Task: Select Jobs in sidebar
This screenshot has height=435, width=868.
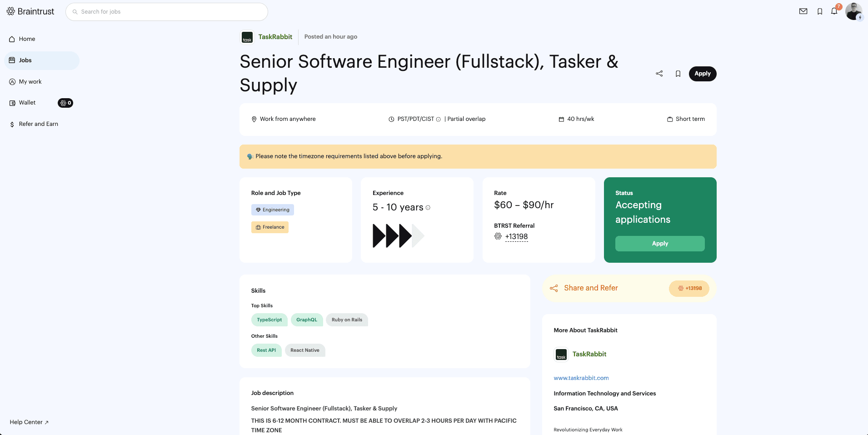Action: pos(42,60)
